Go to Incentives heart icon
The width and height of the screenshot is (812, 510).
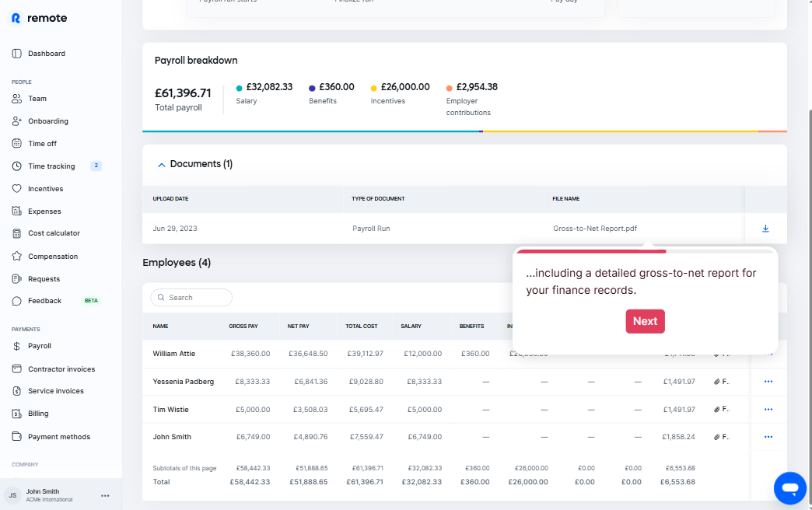[17, 189]
